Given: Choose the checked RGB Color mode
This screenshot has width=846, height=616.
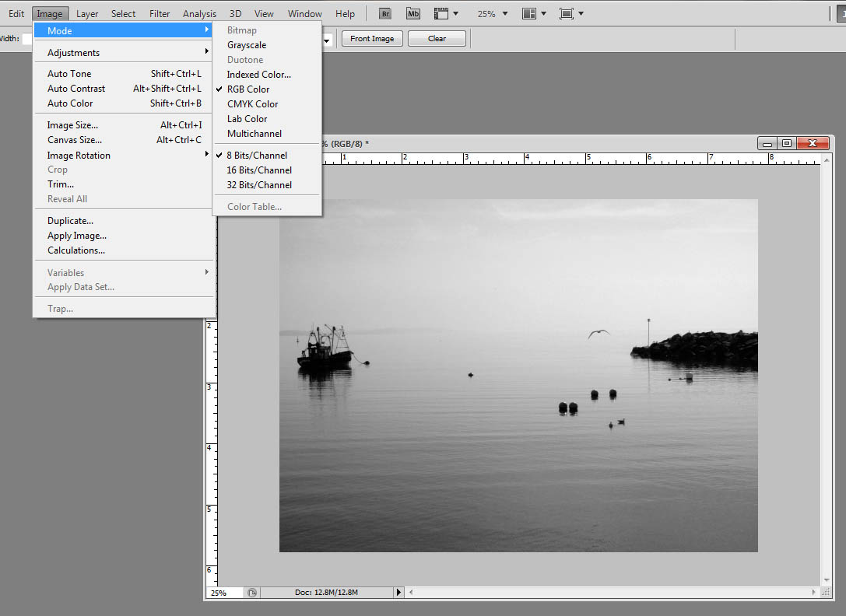Looking at the screenshot, I should pyautogui.click(x=248, y=89).
